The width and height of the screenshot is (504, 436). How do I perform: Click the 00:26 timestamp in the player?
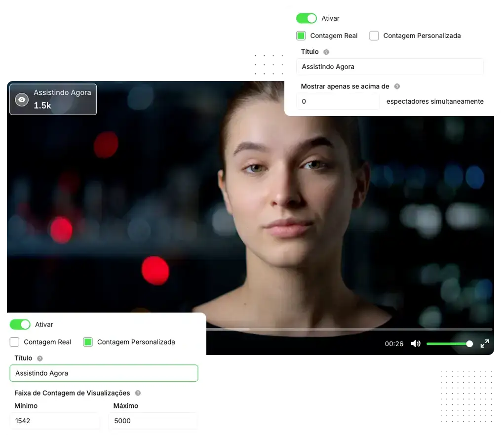point(394,344)
